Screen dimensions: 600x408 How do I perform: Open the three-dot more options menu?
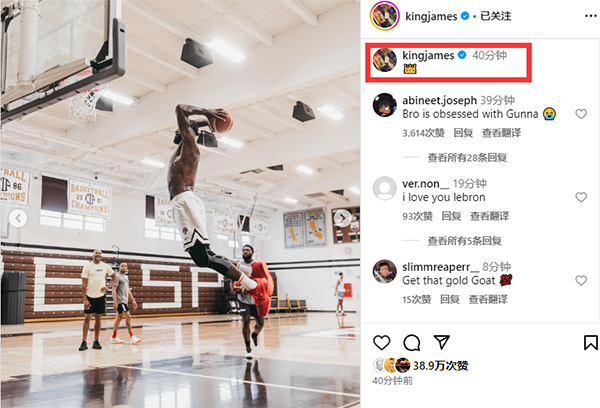tap(590, 16)
